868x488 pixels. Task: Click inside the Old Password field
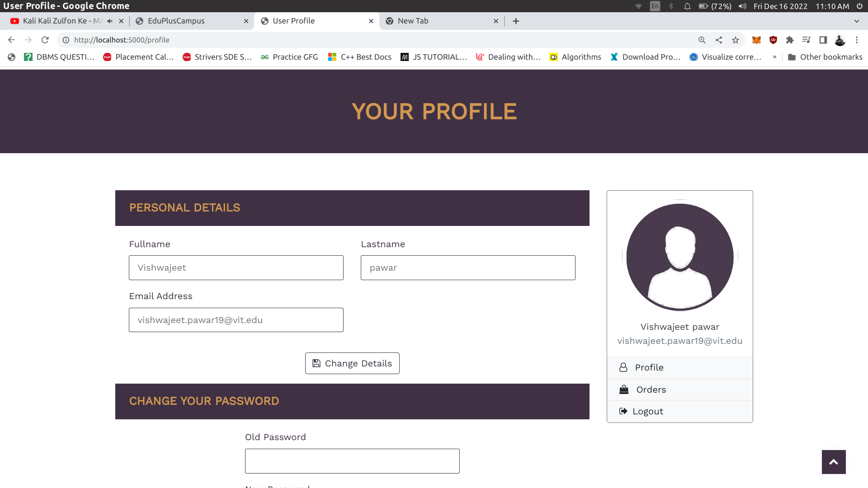[x=352, y=460]
